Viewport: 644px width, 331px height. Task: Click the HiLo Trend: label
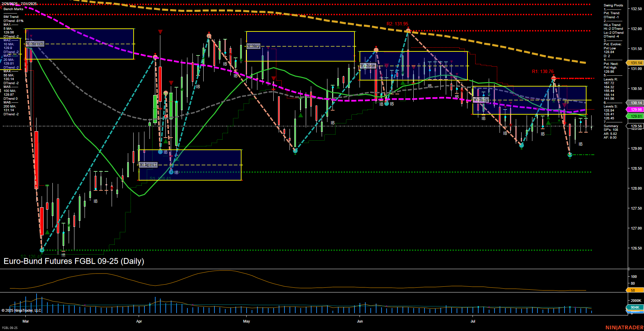pyautogui.click(x=613, y=25)
